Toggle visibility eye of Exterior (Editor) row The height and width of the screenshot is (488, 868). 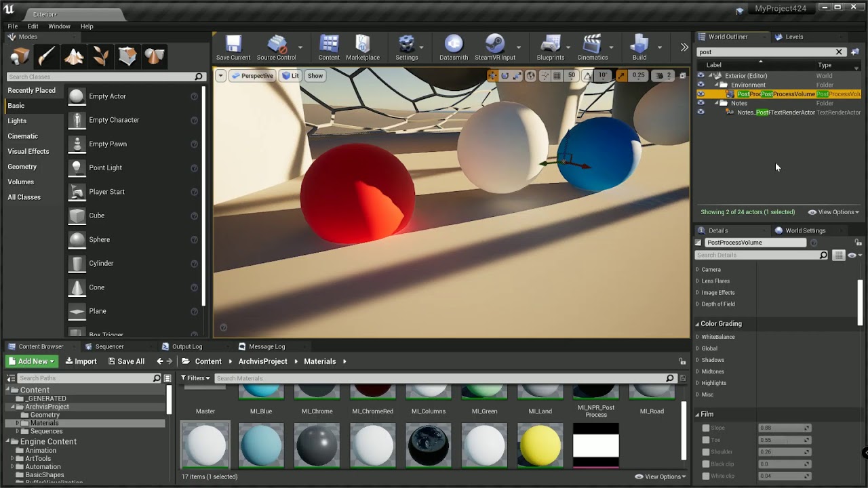701,76
